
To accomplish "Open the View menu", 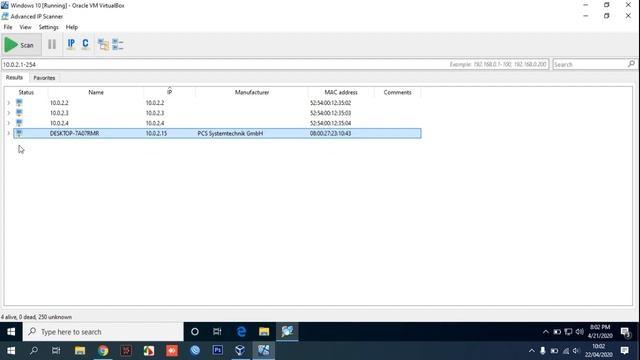I will 25,27.
